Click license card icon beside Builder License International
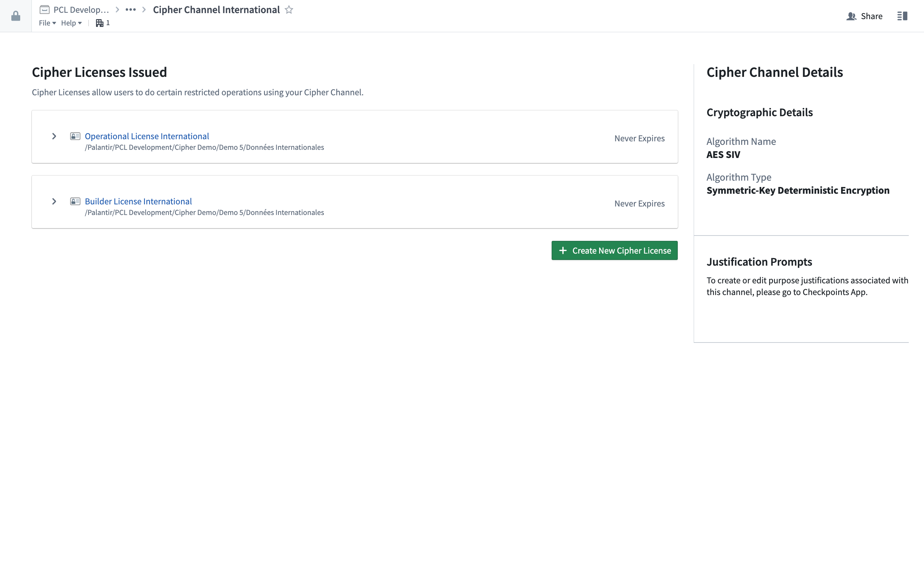Viewport: 924px width, 566px height. [75, 201]
